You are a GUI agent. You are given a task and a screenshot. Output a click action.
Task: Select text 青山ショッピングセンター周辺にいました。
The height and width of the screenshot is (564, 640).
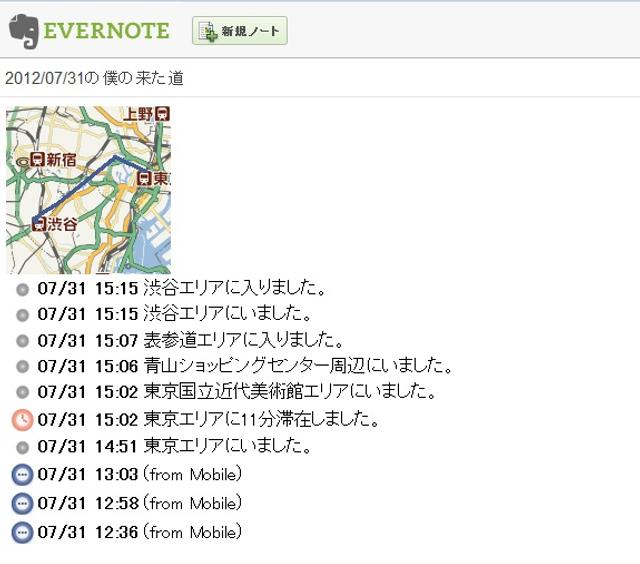298,366
